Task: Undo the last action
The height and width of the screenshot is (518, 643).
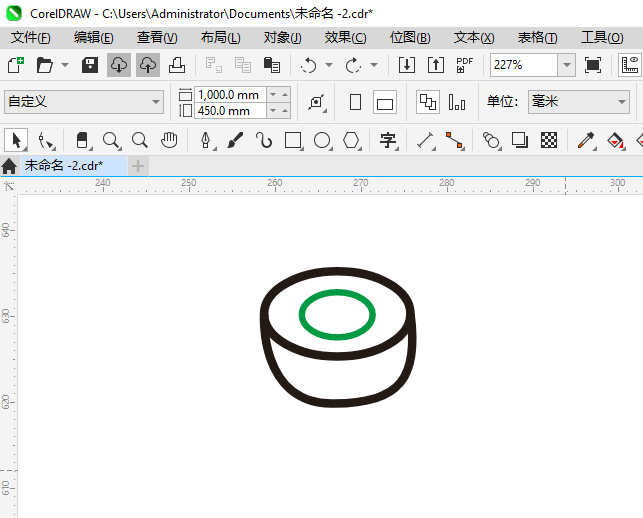Action: [308, 65]
